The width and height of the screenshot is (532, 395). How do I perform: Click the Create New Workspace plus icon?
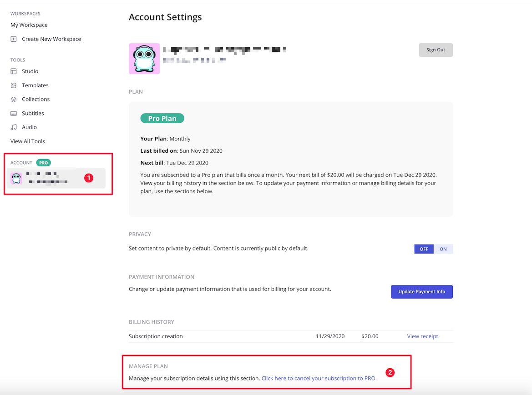click(14, 39)
